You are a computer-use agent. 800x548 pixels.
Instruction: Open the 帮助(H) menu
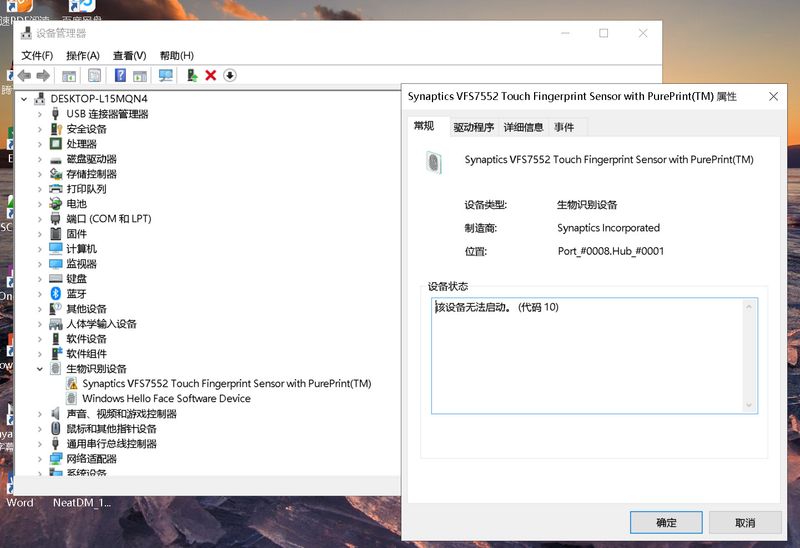click(177, 55)
